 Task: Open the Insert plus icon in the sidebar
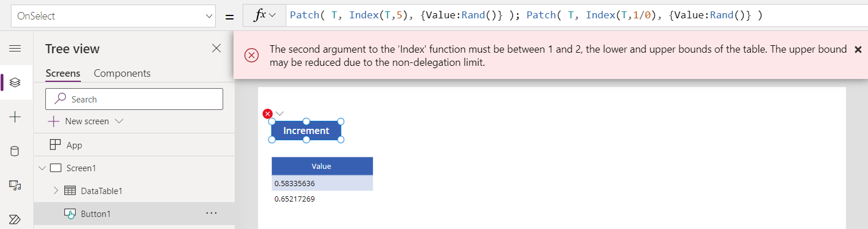15,117
